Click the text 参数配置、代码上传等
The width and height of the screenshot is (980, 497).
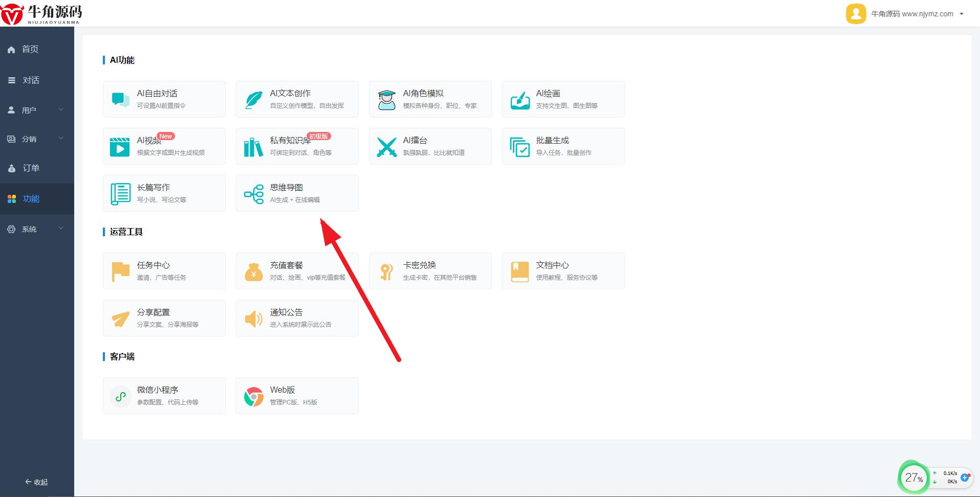pyautogui.click(x=168, y=402)
